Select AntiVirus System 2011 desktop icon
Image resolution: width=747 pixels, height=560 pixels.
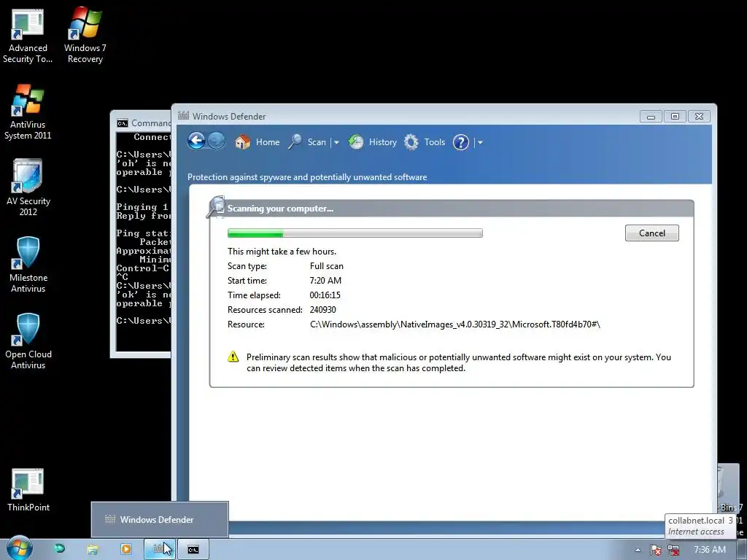point(28,112)
